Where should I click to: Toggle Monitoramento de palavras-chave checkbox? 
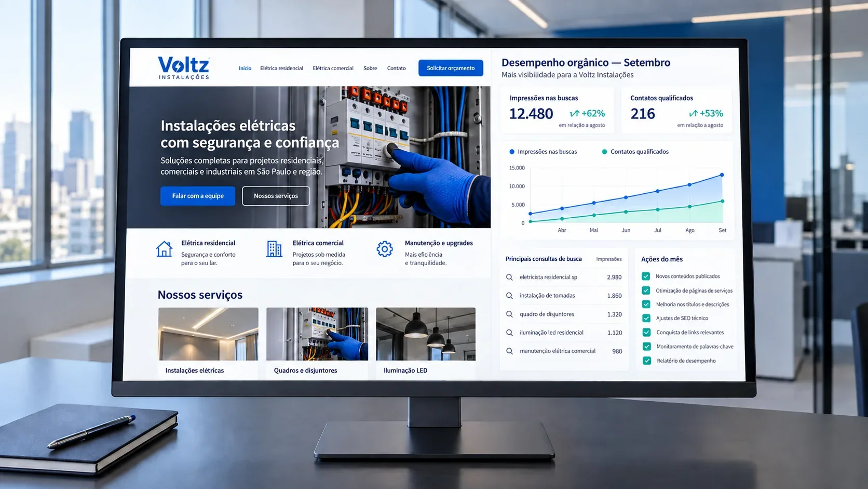pyautogui.click(x=647, y=347)
